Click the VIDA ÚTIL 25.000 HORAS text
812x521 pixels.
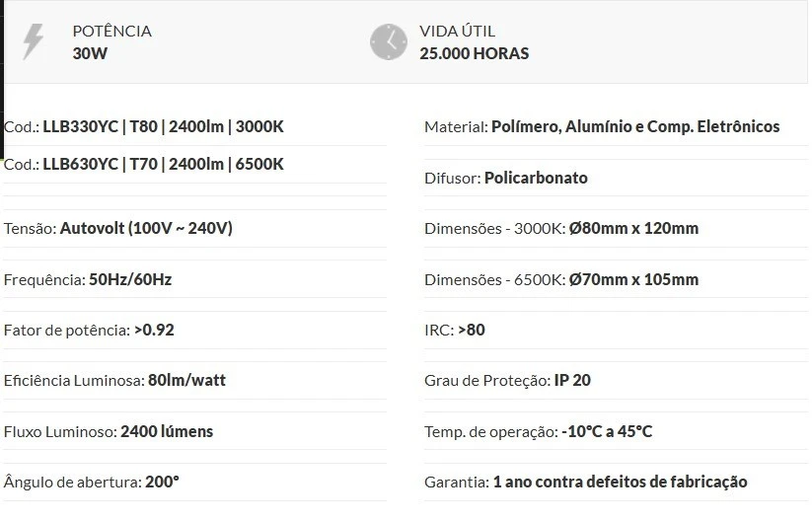tap(474, 41)
